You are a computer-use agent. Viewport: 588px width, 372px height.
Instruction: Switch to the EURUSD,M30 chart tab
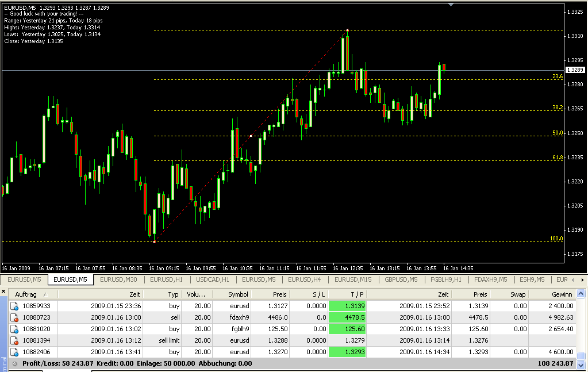[118, 280]
